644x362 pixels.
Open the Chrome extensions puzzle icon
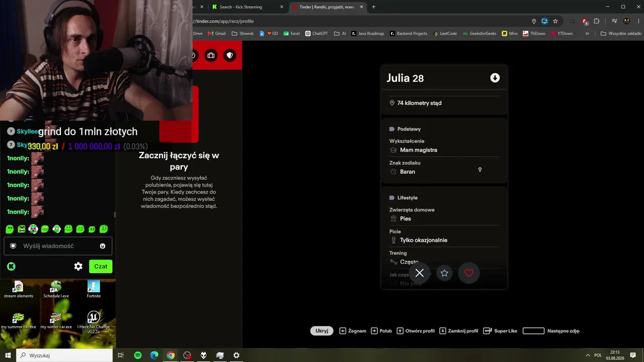click(597, 21)
